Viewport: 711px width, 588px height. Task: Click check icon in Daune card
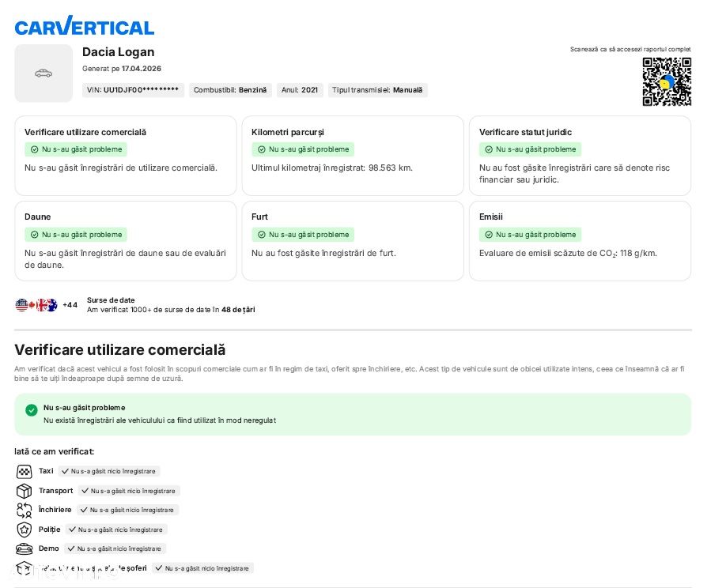click(35, 235)
